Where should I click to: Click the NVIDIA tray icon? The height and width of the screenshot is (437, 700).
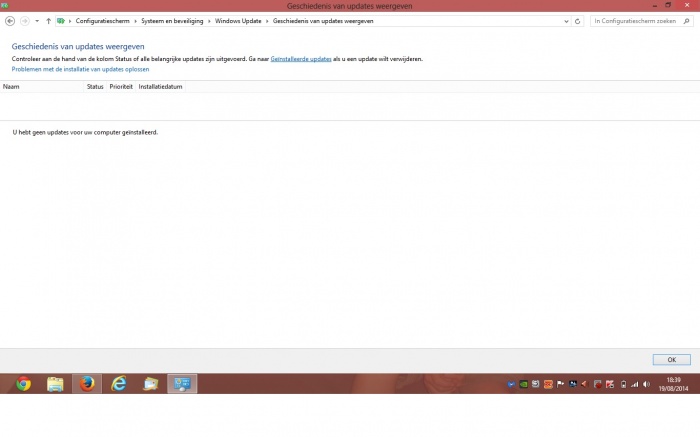click(x=523, y=384)
